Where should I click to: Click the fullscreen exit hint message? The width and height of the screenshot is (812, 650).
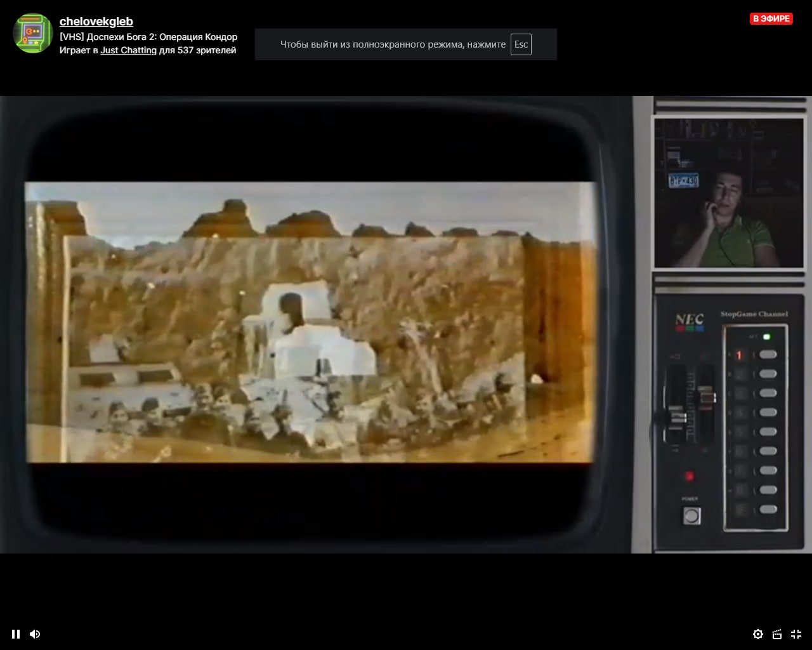pos(406,44)
